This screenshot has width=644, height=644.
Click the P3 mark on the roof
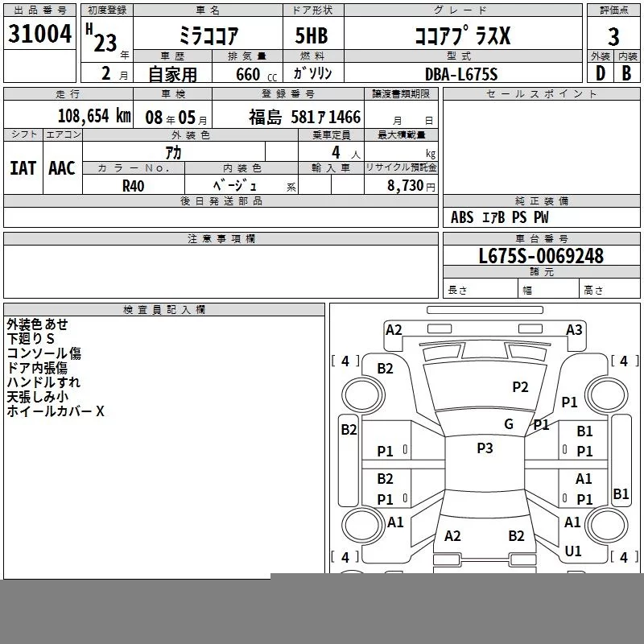[485, 448]
